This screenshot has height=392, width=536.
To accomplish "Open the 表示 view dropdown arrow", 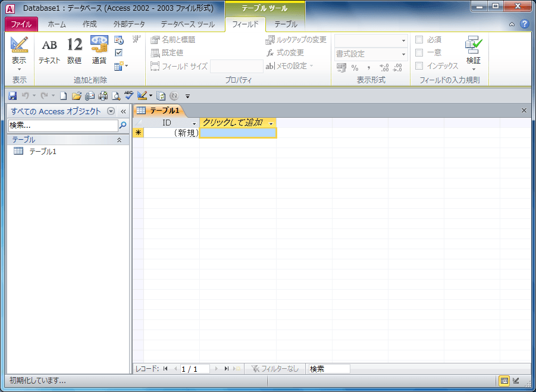I will click(19, 69).
